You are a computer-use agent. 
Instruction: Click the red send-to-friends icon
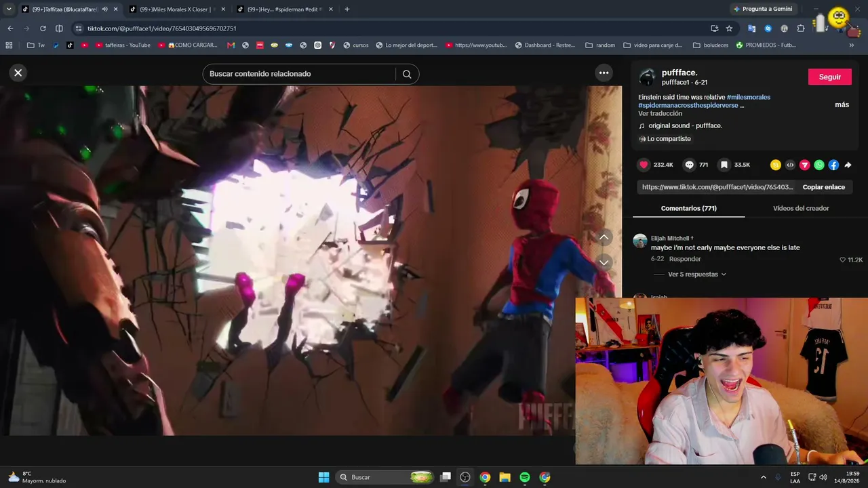click(x=805, y=165)
